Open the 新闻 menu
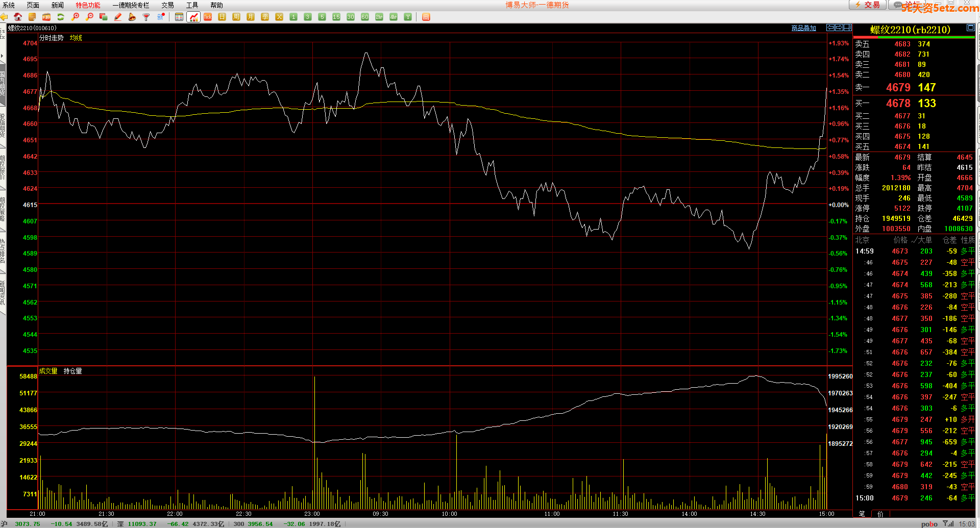This screenshot has width=980, height=528. pos(57,5)
